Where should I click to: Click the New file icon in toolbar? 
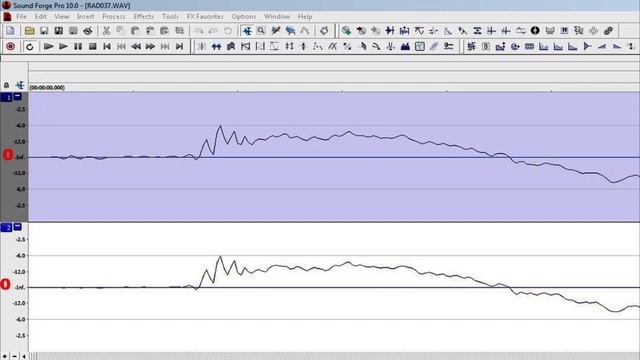pyautogui.click(x=10, y=31)
